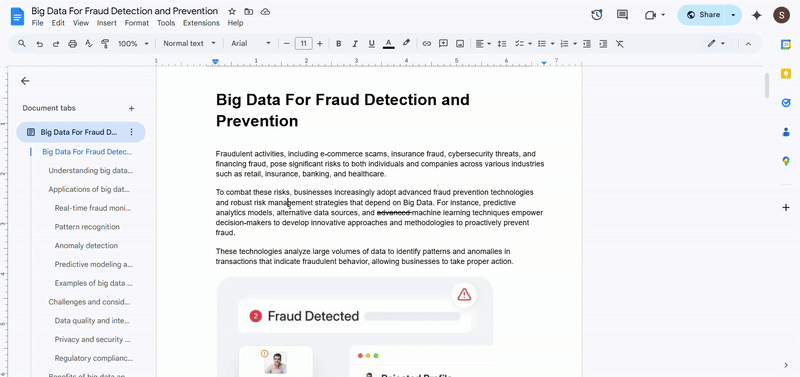This screenshot has width=800, height=377.
Task: Toggle underline formatting
Action: [371, 44]
